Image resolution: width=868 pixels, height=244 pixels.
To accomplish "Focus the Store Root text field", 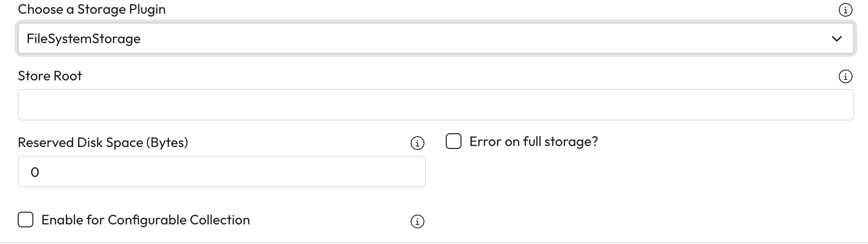I will (435, 105).
